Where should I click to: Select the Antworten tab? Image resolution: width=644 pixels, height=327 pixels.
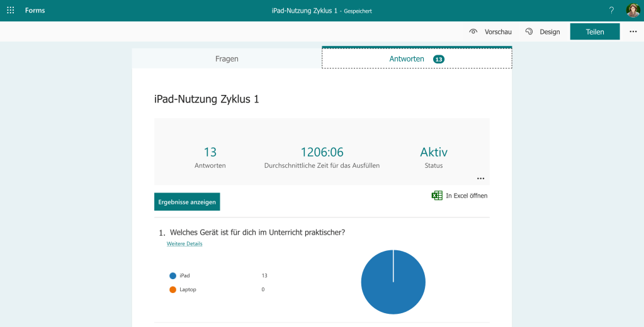pyautogui.click(x=407, y=58)
